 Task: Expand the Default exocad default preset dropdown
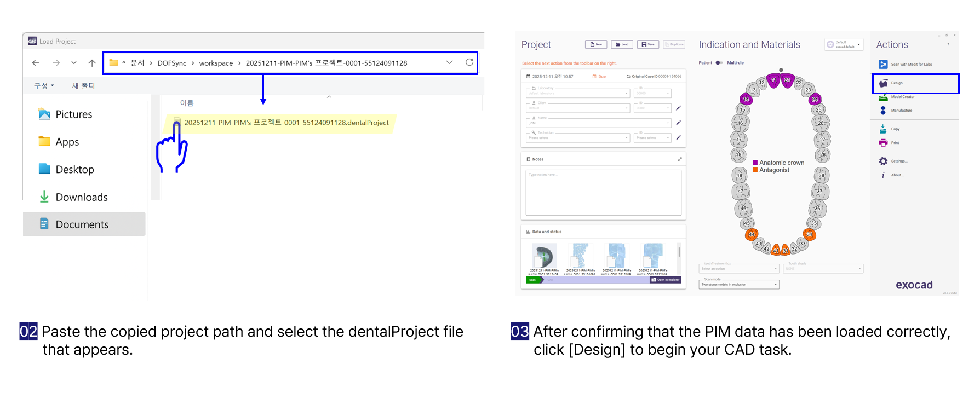pyautogui.click(x=844, y=45)
